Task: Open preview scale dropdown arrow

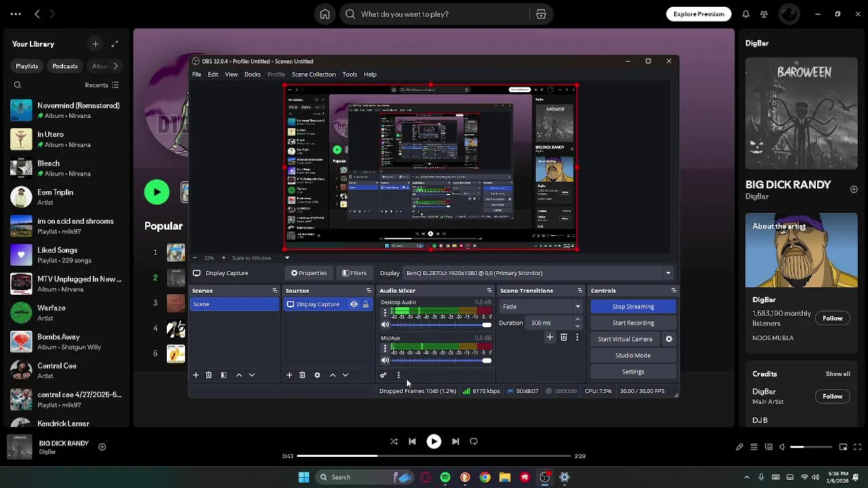Action: [287, 258]
